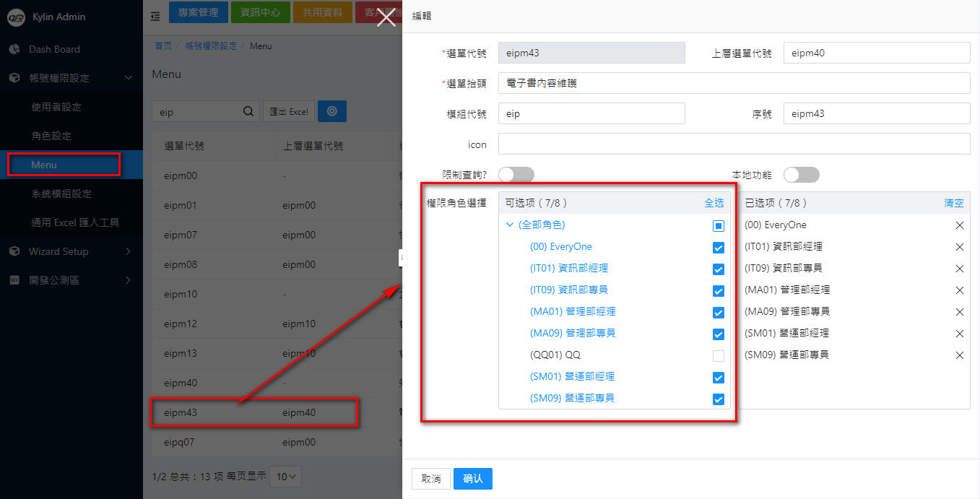Remove (SM09) 營運部專員 with its X icon
This screenshot has width=980, height=499.
coord(959,355)
